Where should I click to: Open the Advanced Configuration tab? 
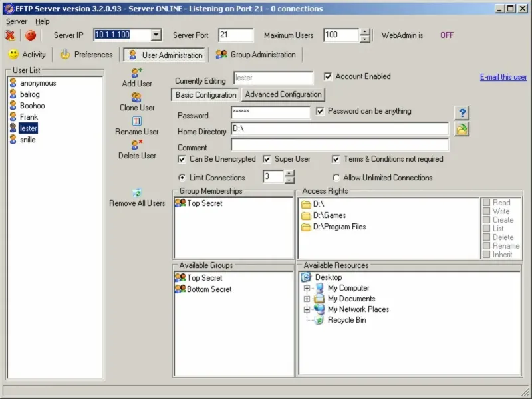pyautogui.click(x=283, y=94)
